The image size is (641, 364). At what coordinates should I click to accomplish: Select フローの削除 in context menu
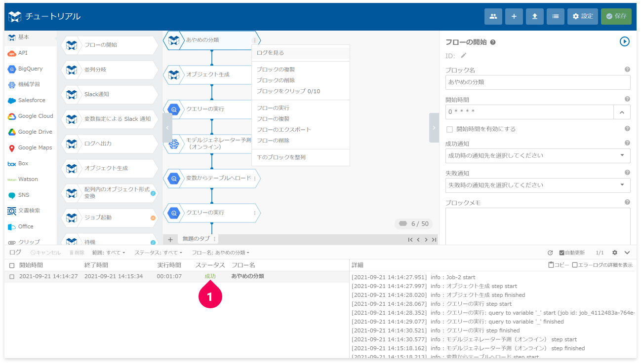(x=301, y=141)
